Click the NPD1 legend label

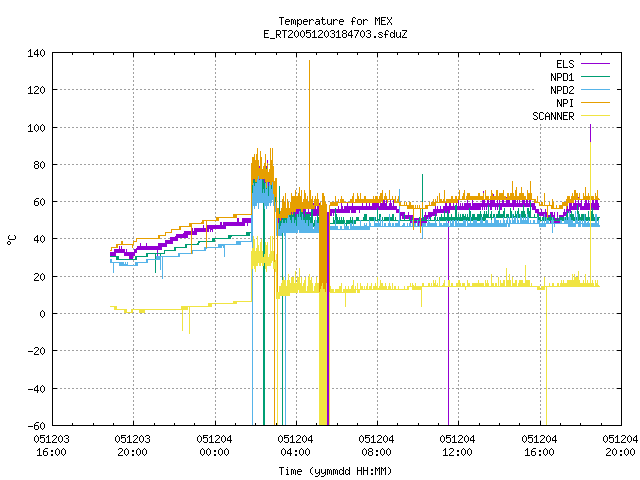[x=562, y=77]
